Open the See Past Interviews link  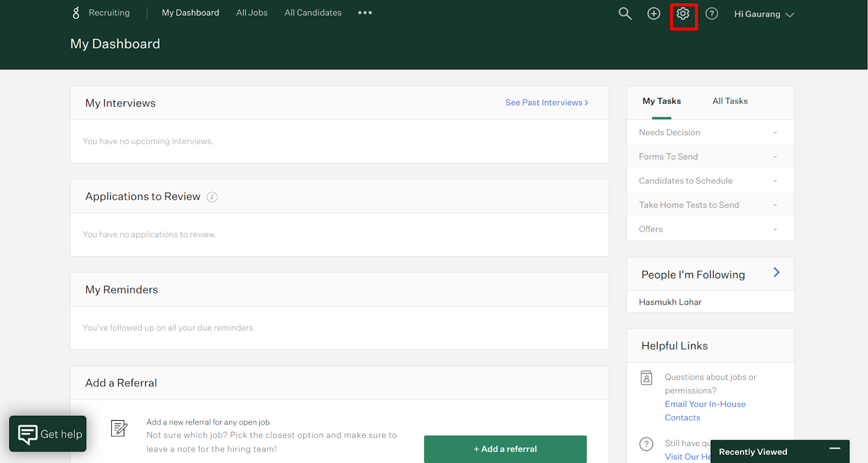click(546, 103)
